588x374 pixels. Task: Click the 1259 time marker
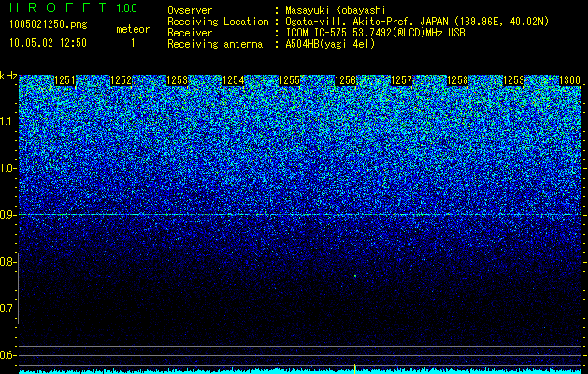coord(513,80)
